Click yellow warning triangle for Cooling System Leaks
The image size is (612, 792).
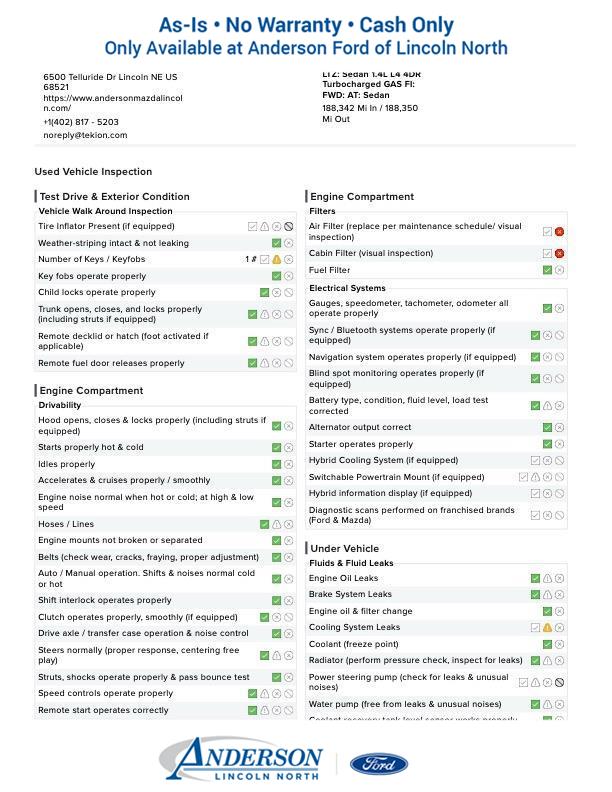pyautogui.click(x=547, y=628)
